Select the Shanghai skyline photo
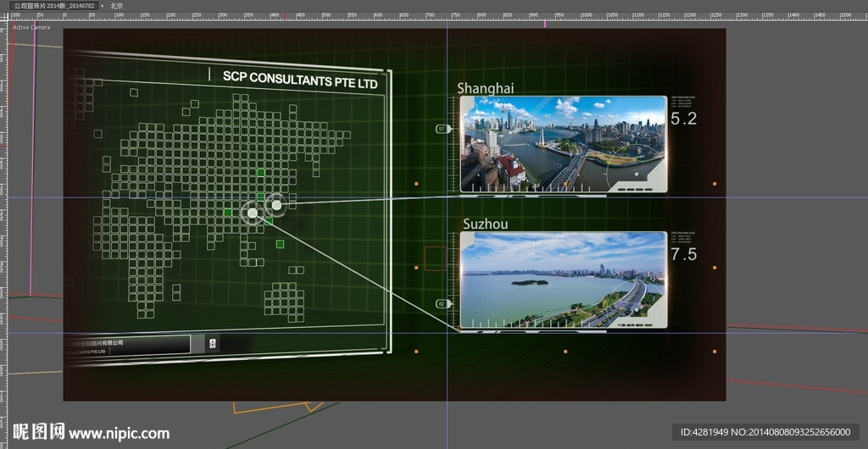The height and width of the screenshot is (449, 868). pos(563,142)
